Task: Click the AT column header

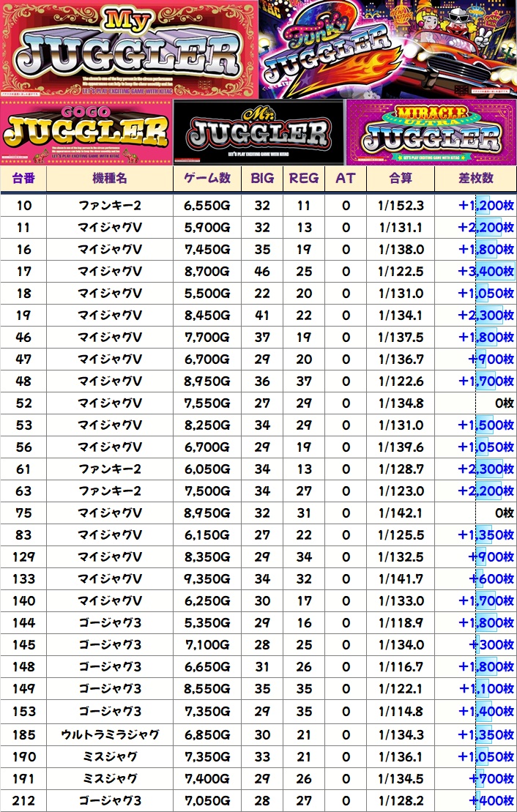Action: 346,179
